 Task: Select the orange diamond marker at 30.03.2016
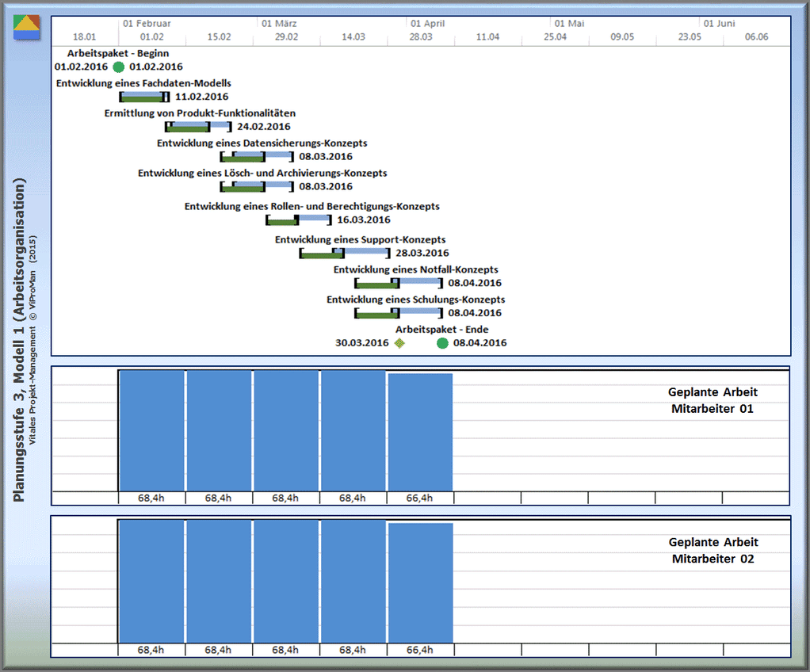[399, 343]
